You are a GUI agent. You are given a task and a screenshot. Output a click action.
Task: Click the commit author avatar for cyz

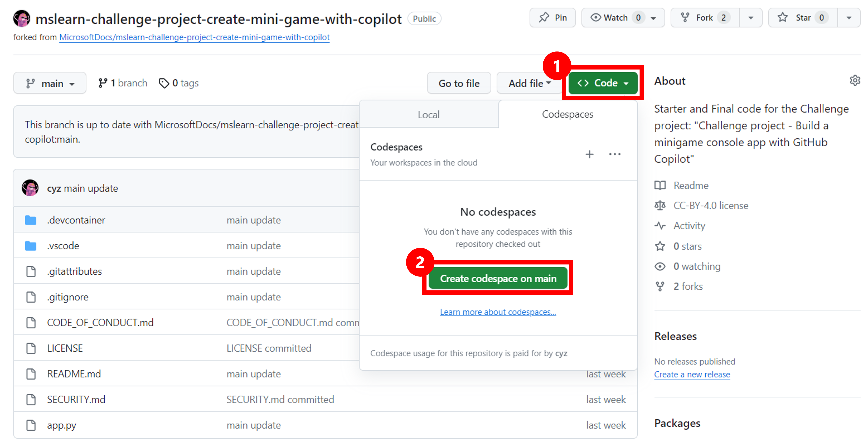[x=30, y=188]
